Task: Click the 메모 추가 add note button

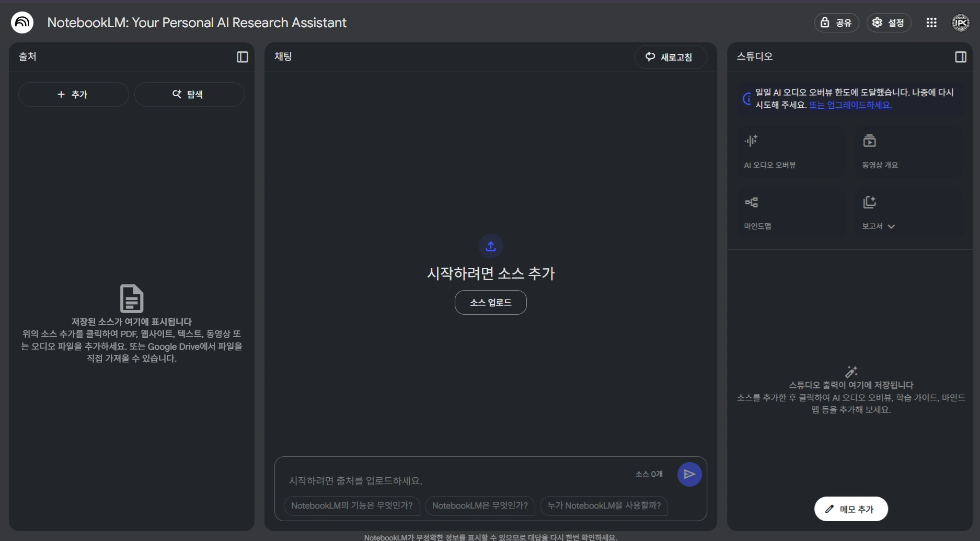Action: pyautogui.click(x=850, y=509)
